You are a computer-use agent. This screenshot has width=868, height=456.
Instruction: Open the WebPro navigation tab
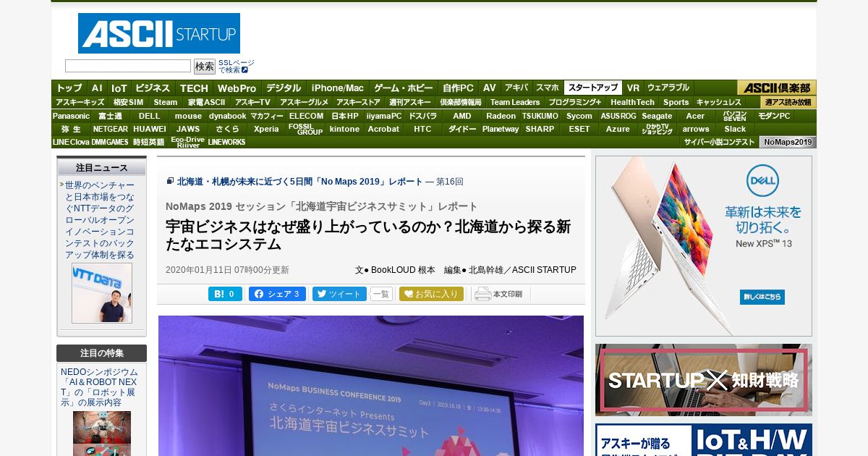click(237, 88)
